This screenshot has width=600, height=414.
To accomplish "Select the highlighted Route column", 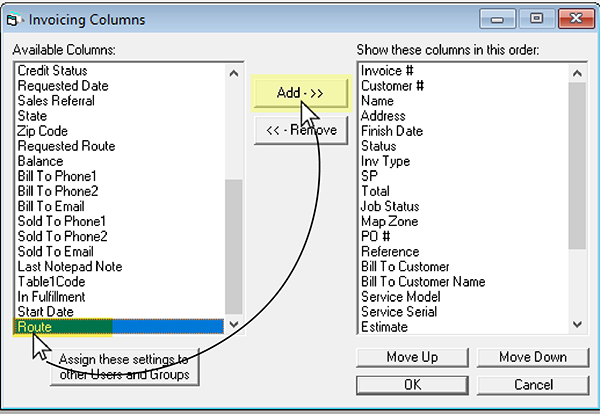I will point(120,327).
